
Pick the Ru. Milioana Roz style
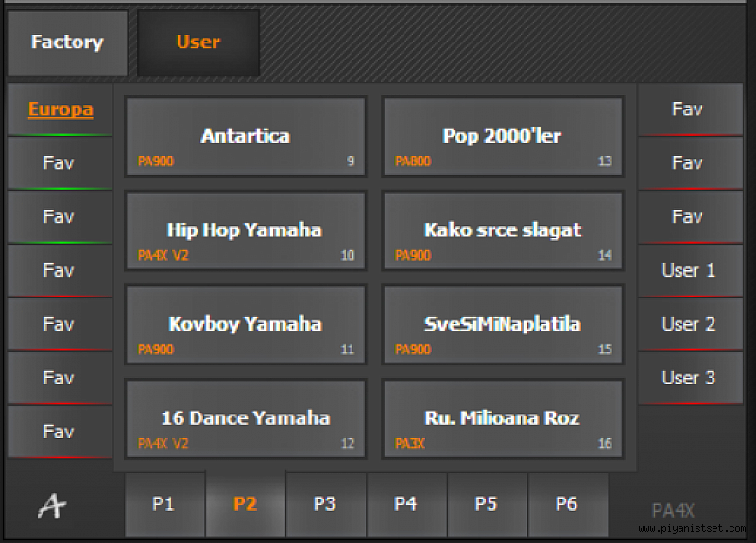[503, 418]
